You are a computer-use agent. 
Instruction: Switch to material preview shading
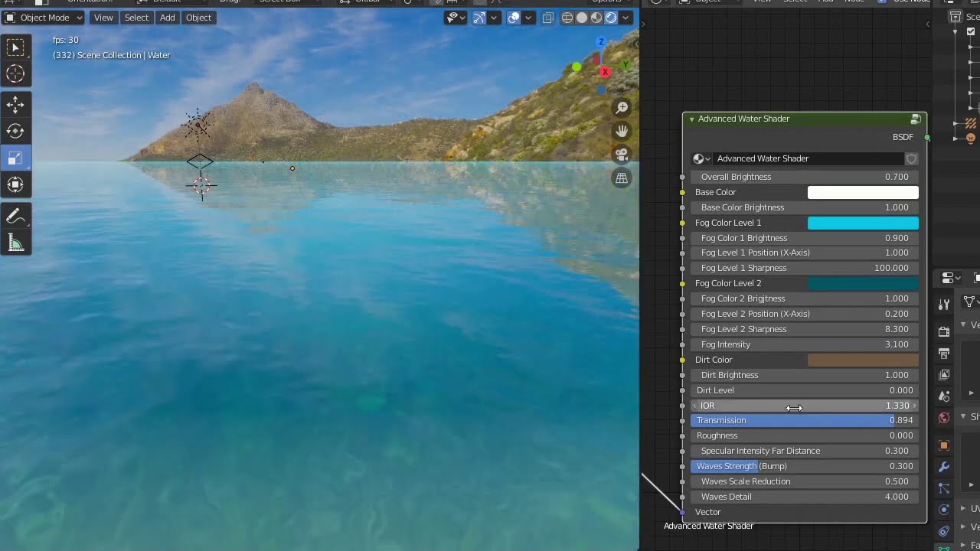pos(596,18)
